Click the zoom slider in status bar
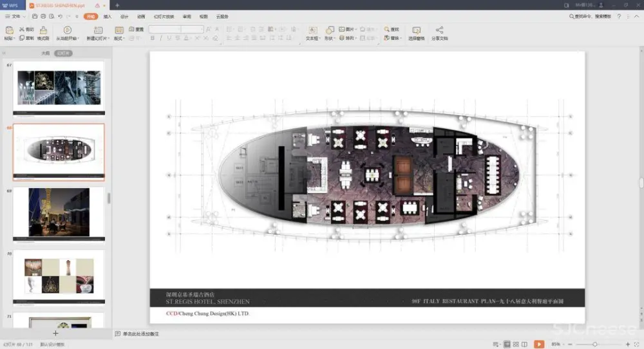The height and width of the screenshot is (349, 644). [x=595, y=344]
